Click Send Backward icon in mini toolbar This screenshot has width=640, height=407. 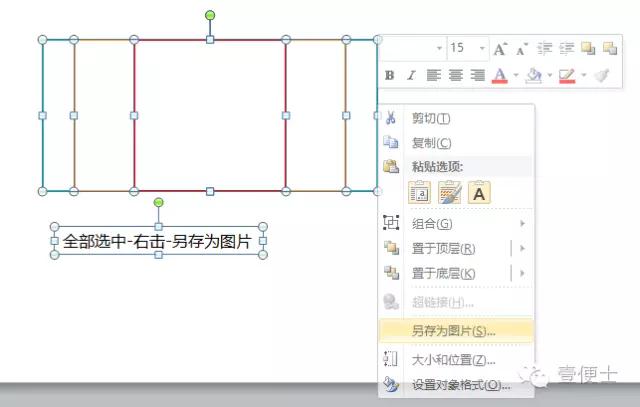point(610,48)
